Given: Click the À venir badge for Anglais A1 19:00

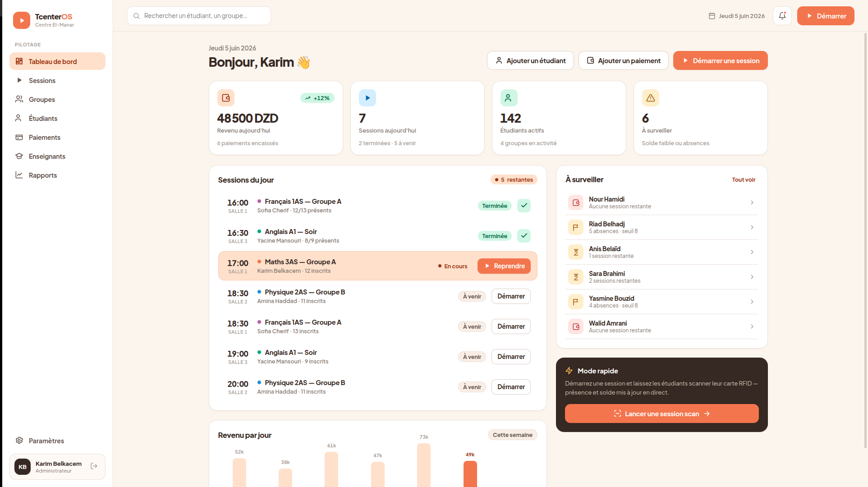Looking at the screenshot, I should [x=472, y=357].
